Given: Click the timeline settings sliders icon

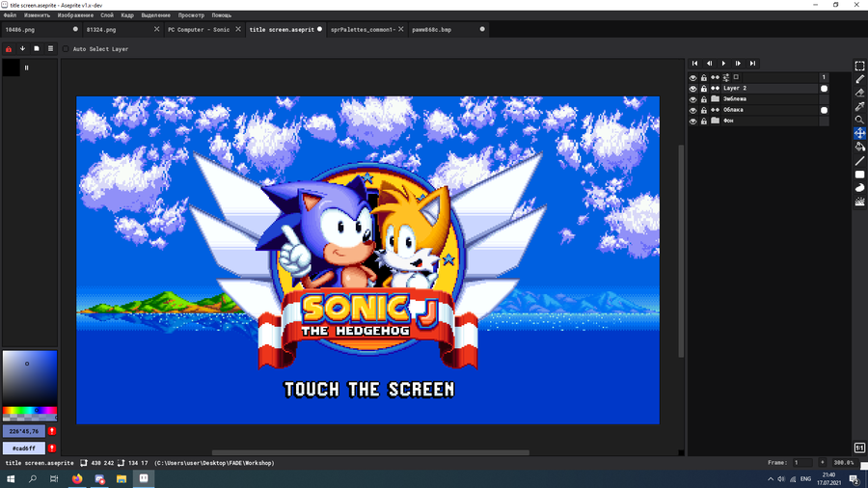Looking at the screenshot, I should coord(725,77).
